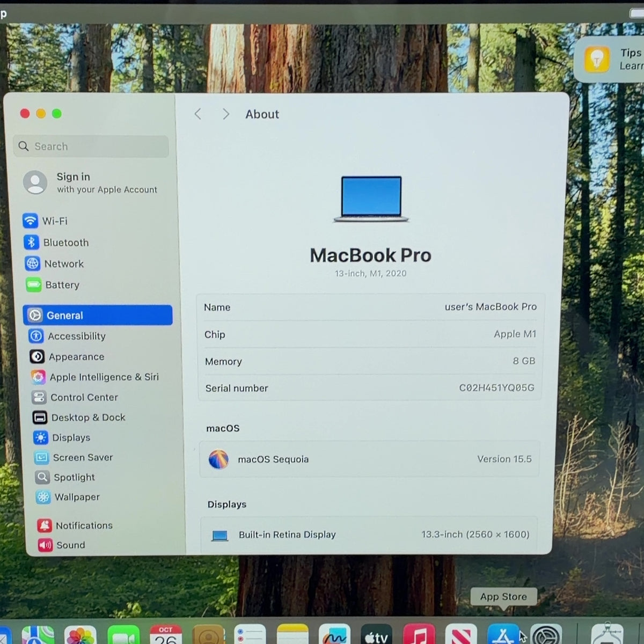Click the chip value "Apple M1"

[x=515, y=334]
